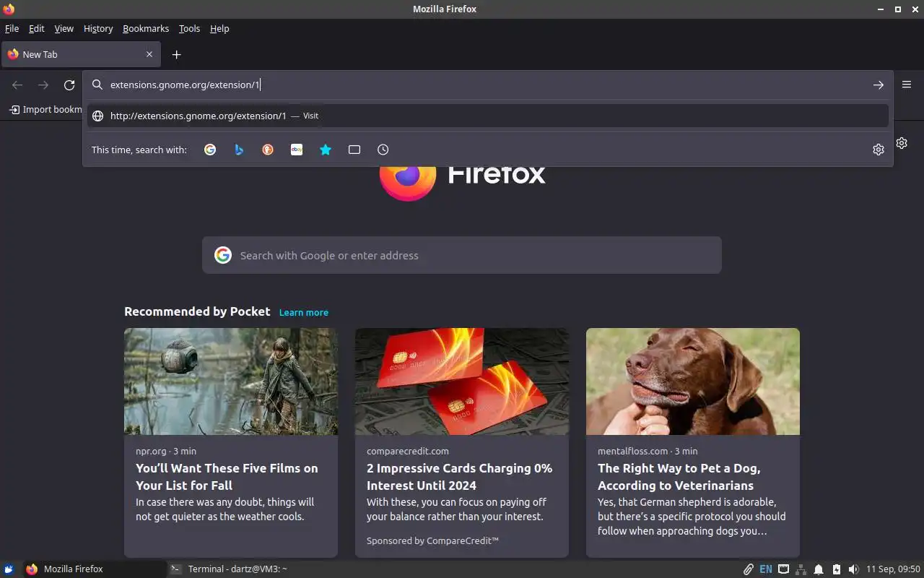Viewport: 924px width, 578px height.
Task: Search history via the clock icon
Action: point(383,150)
